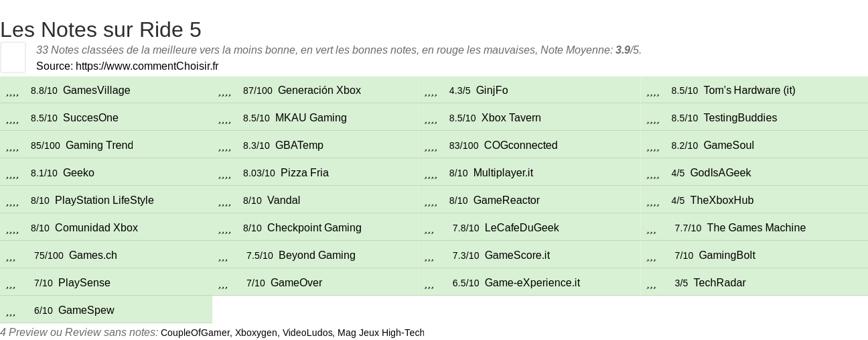The image size is (868, 340).
Task: Open the Xbox Tavern review
Action: (511, 118)
